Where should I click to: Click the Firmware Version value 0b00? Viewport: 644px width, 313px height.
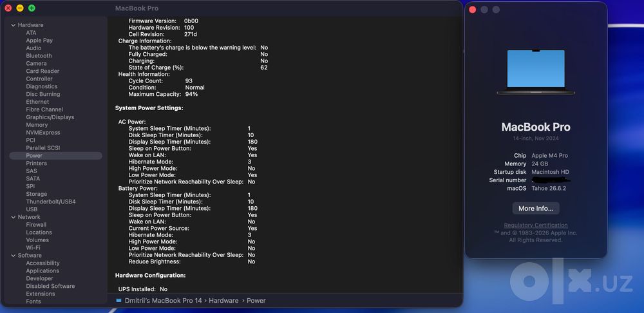[x=191, y=21]
